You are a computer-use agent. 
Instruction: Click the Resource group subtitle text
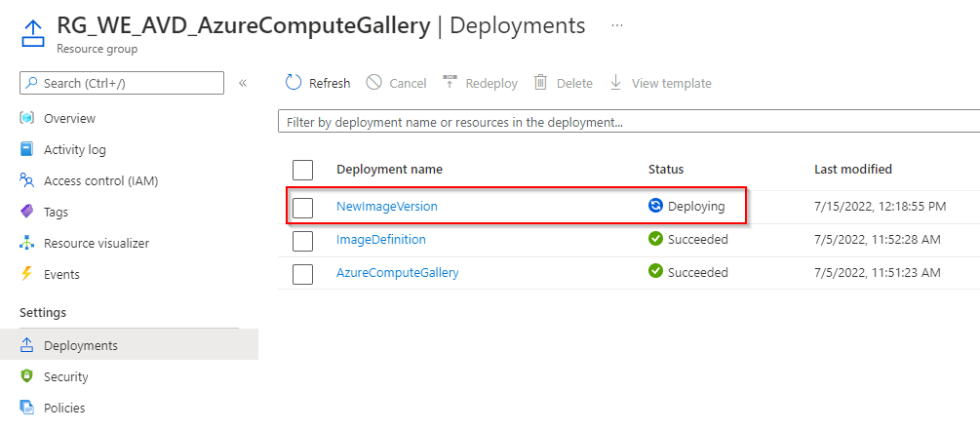tap(97, 49)
